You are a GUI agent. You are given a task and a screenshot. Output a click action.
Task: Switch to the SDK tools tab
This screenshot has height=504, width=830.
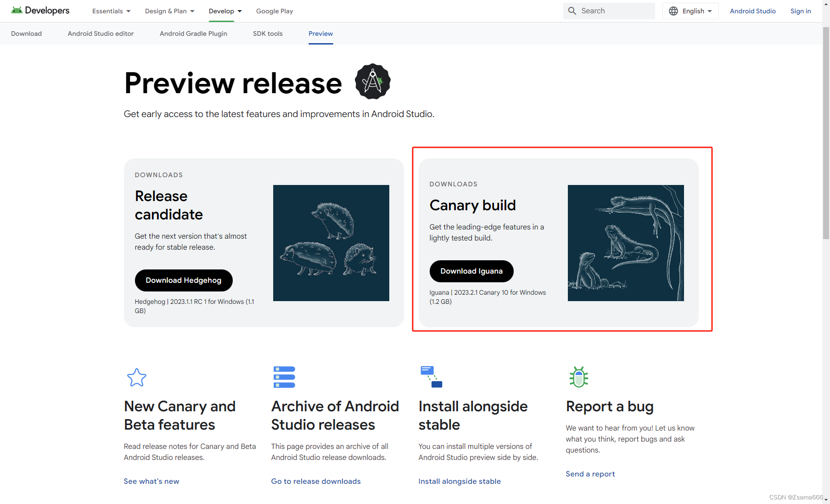[268, 34]
